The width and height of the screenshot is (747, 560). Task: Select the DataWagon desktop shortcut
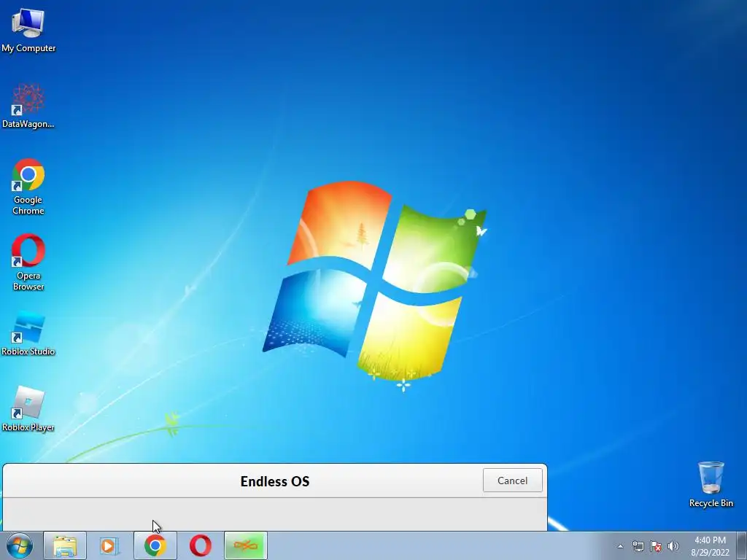pyautogui.click(x=28, y=106)
